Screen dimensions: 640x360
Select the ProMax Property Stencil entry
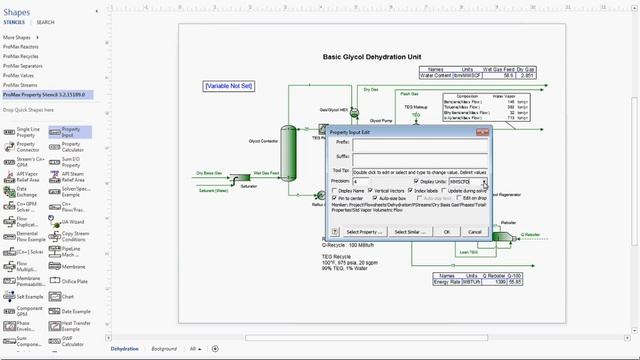[47, 95]
